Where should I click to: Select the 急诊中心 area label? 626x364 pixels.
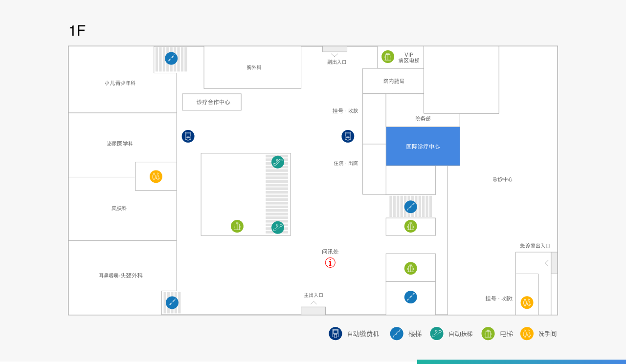coord(502,179)
